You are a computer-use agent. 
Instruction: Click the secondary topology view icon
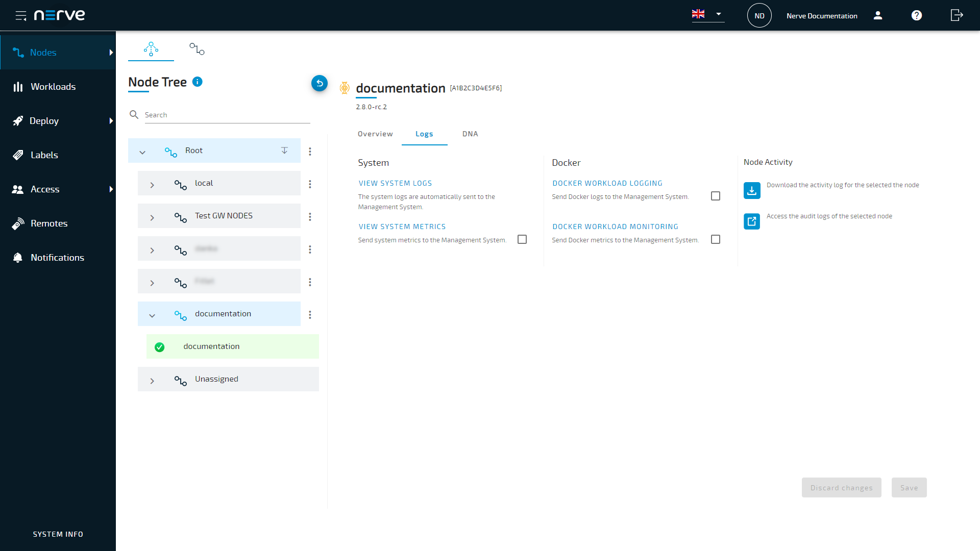[x=197, y=48]
